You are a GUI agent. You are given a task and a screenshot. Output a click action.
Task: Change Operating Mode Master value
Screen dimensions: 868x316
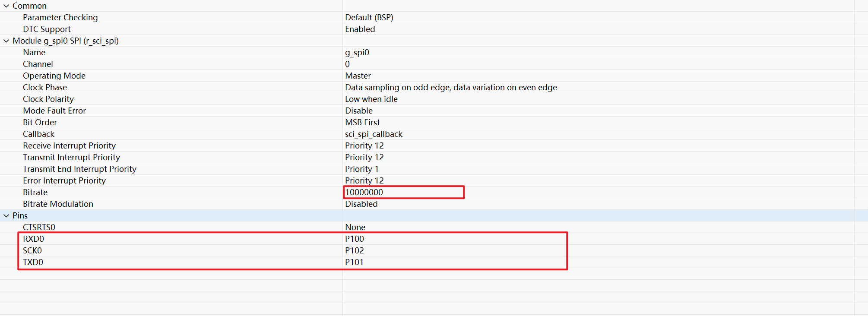[x=358, y=76]
